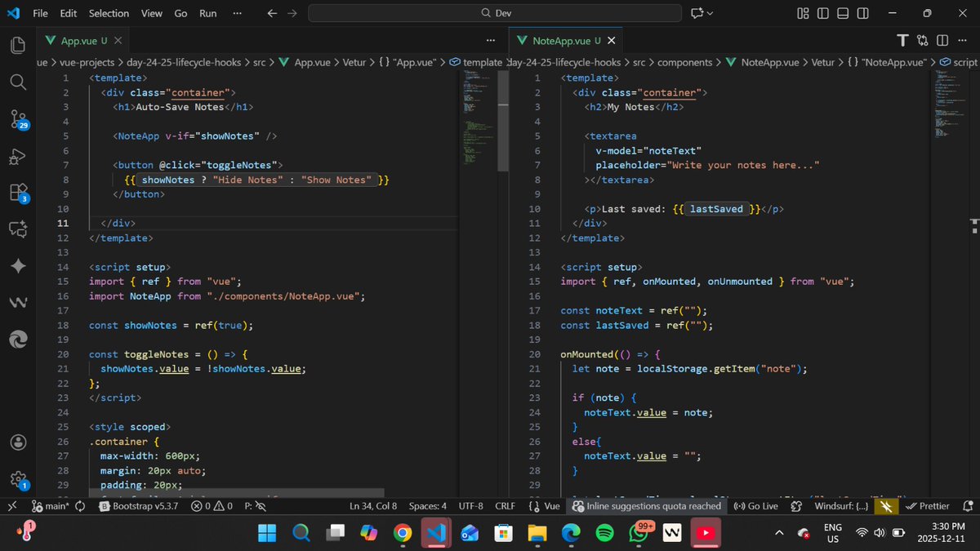
Task: Expand the Vetur breadcrumb for NoteApp.vue
Action: coord(822,62)
